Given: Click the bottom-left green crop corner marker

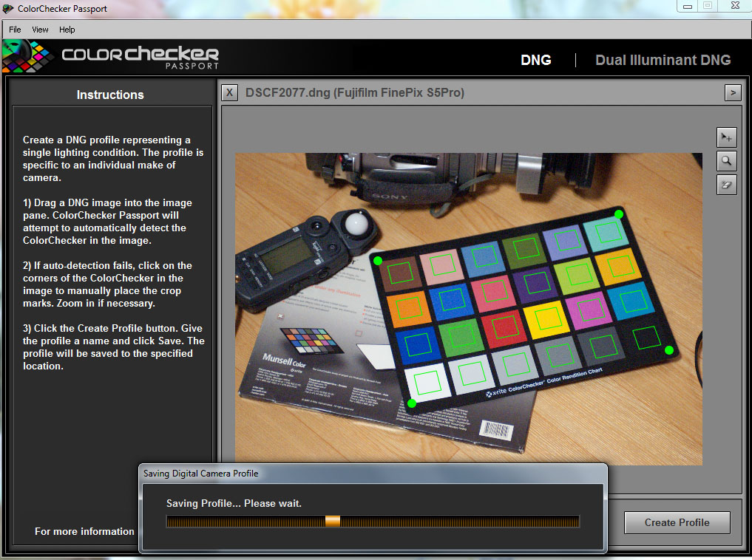Looking at the screenshot, I should (x=412, y=403).
